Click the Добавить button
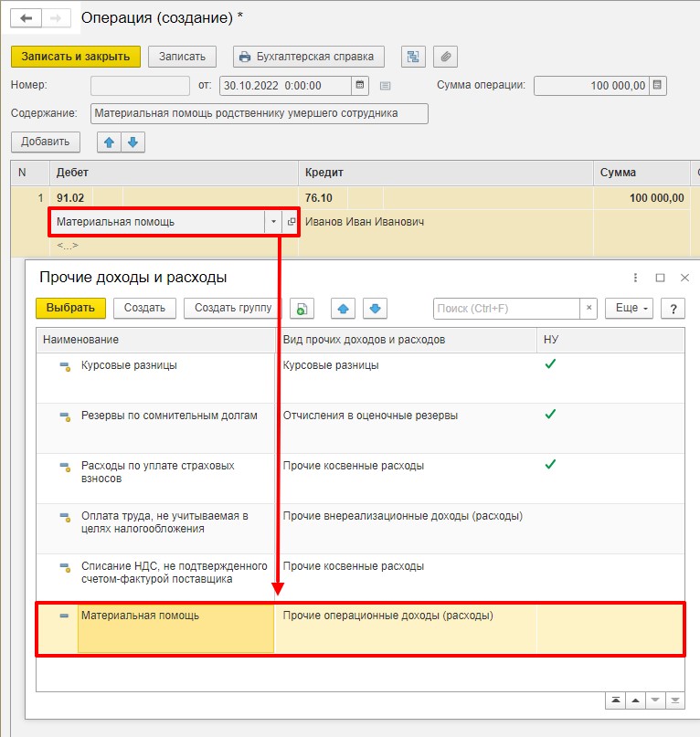Screen dimensions: 700x737 tap(46, 142)
